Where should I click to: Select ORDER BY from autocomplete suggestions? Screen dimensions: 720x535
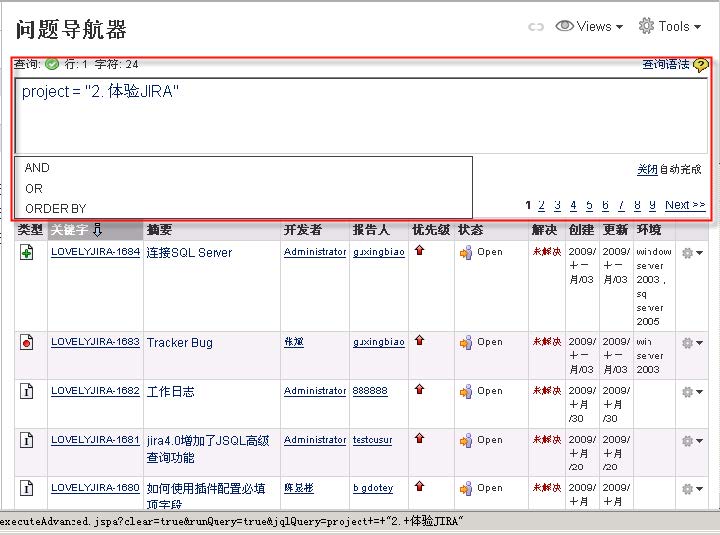[x=56, y=208]
